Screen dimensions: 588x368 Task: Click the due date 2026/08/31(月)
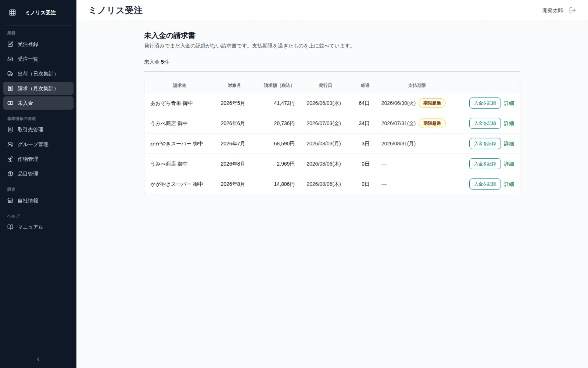(x=398, y=144)
